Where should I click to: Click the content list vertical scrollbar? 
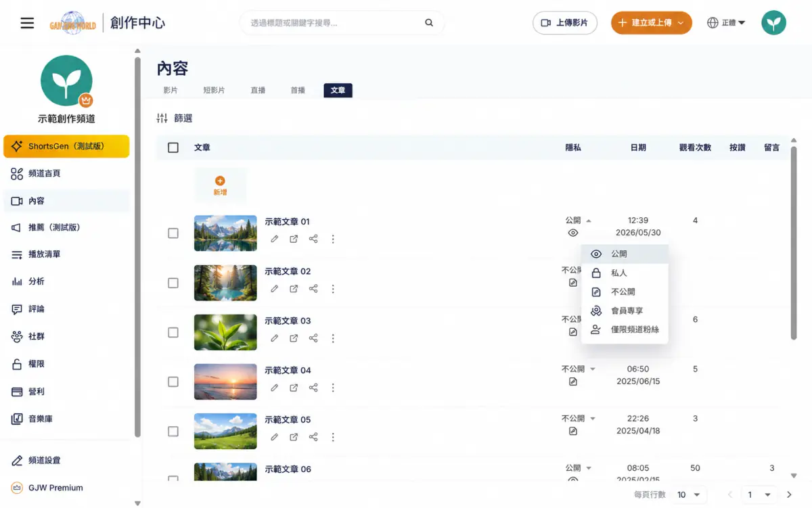click(794, 244)
